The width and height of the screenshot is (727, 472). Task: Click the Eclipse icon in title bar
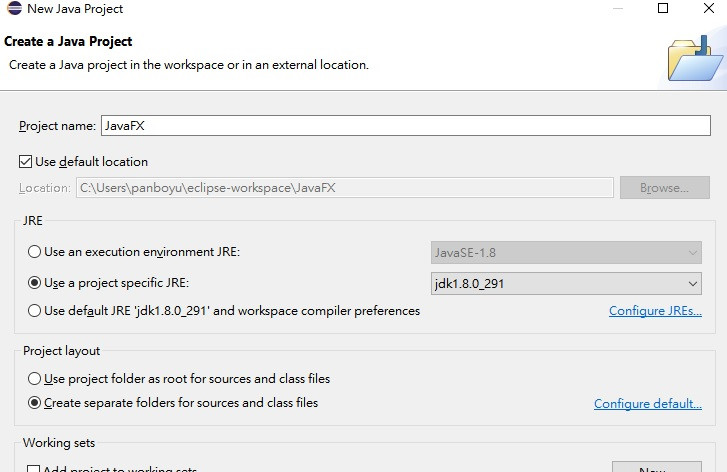pos(11,9)
